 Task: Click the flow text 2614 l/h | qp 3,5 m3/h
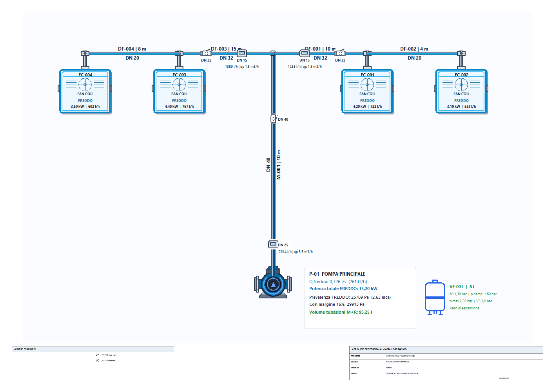coord(296,252)
